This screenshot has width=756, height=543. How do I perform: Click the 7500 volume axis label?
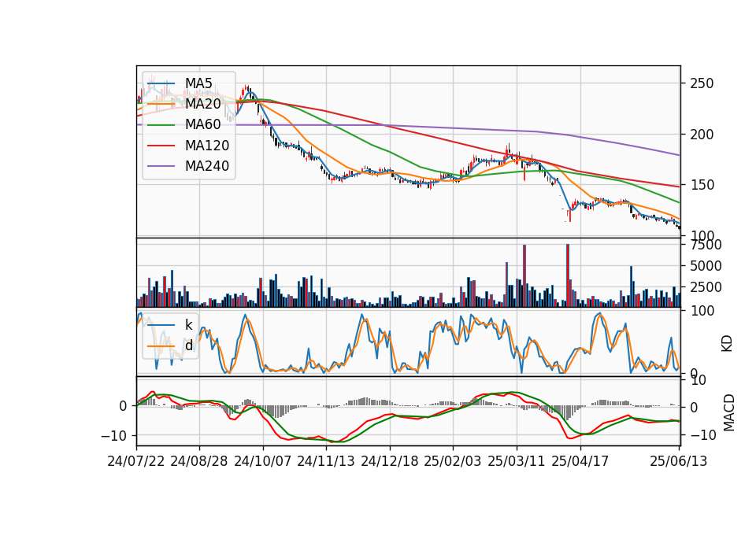(706, 245)
